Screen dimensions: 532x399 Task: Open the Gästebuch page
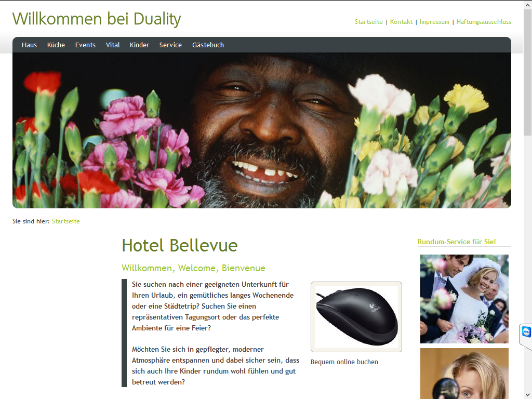[208, 45]
